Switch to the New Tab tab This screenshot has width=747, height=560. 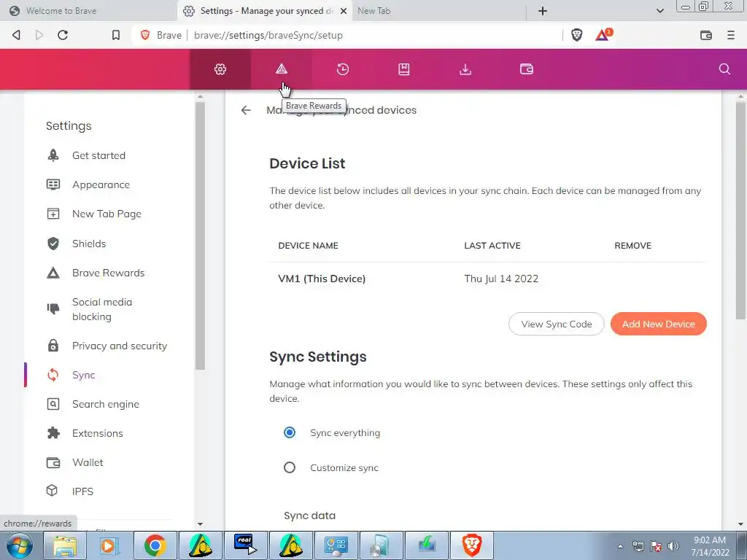point(438,11)
